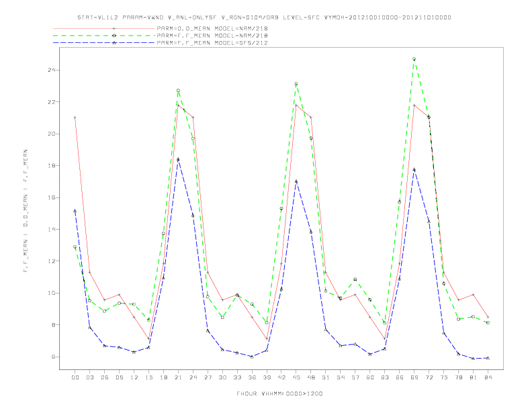Click x-axis forecast hour label 36
This screenshot has height=411, width=532.
point(252,377)
